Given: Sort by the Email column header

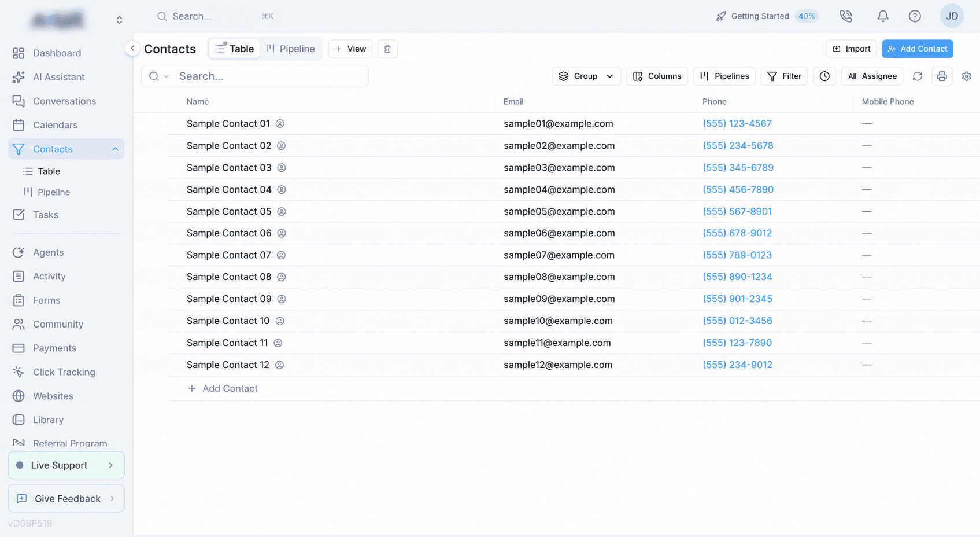Looking at the screenshot, I should pyautogui.click(x=513, y=102).
